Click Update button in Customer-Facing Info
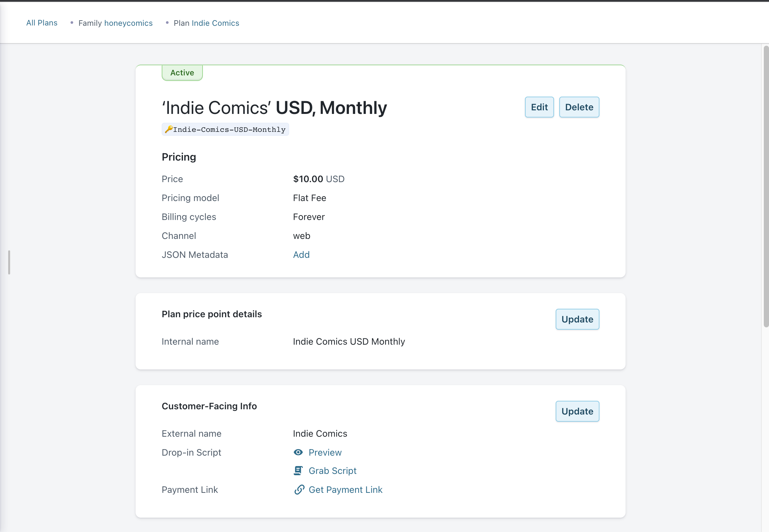The width and height of the screenshot is (769, 532). point(577,411)
